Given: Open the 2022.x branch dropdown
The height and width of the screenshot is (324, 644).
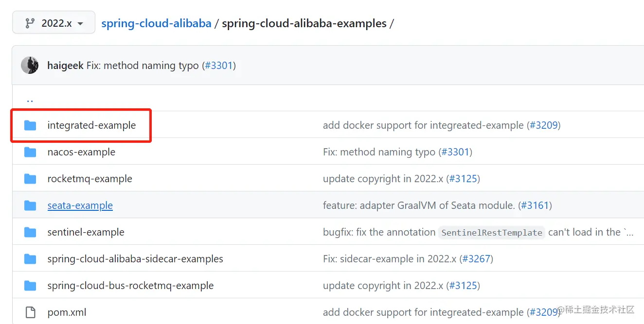Looking at the screenshot, I should [54, 23].
